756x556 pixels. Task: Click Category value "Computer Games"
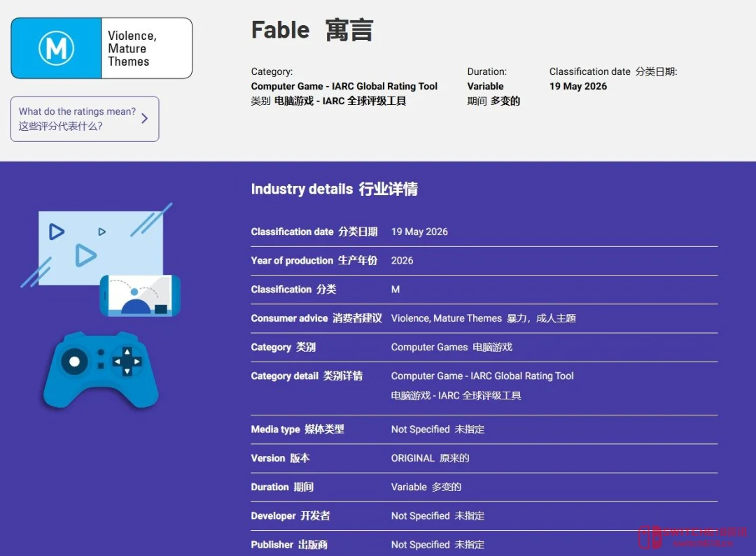point(429,348)
